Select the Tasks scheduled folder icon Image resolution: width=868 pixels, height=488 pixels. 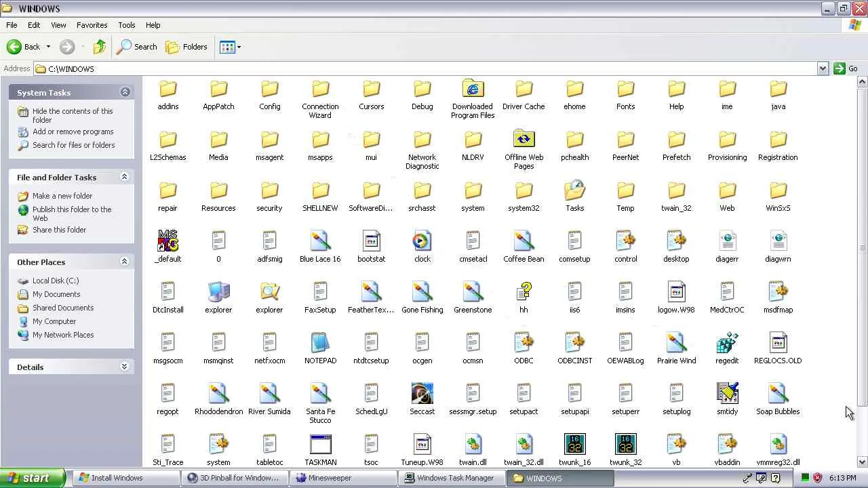pyautogui.click(x=574, y=190)
